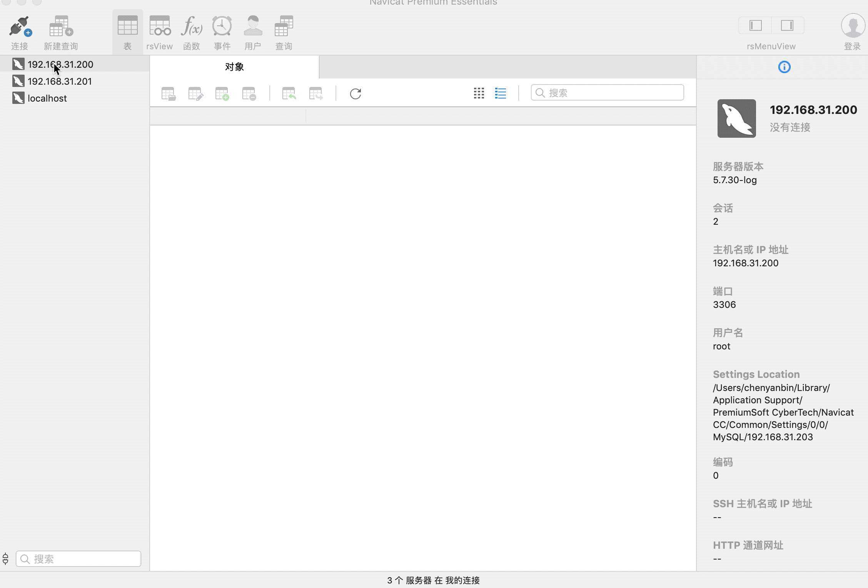Toggle the right info pane button
This screenshot has height=588, width=868.
787,25
